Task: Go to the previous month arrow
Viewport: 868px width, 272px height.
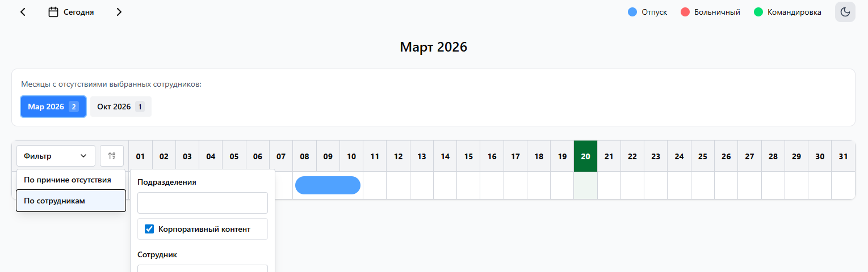Action: click(23, 12)
